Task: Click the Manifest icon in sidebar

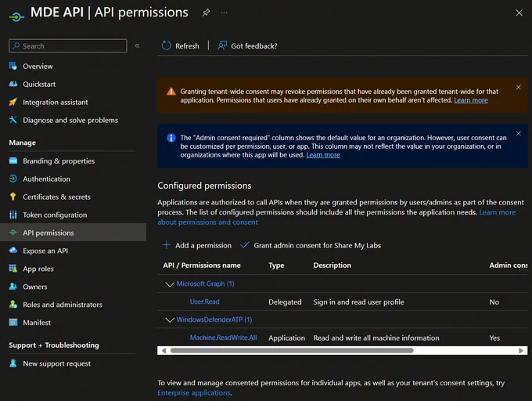Action: (x=13, y=322)
